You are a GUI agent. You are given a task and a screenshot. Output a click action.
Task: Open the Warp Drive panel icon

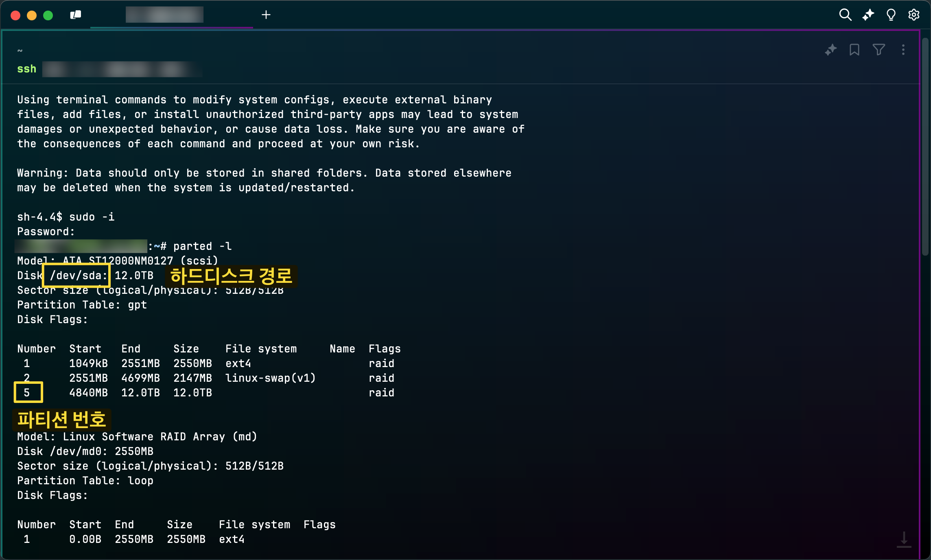pyautogui.click(x=76, y=15)
